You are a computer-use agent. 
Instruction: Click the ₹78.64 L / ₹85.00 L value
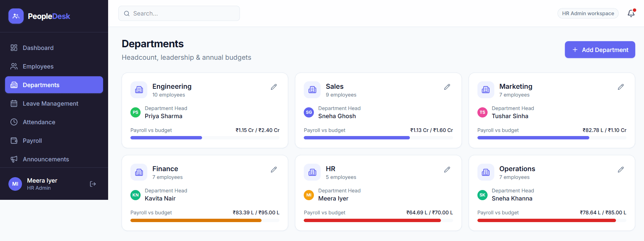coord(603,213)
